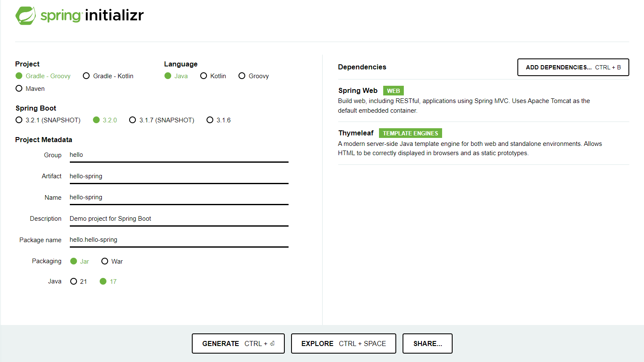Click the Project Metadata heading
644x362 pixels.
tap(44, 140)
